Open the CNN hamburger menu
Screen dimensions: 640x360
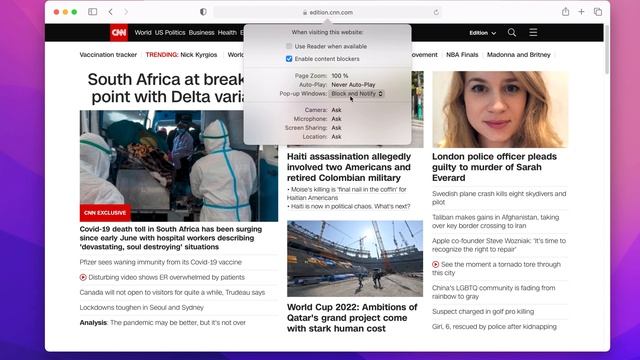(x=533, y=33)
